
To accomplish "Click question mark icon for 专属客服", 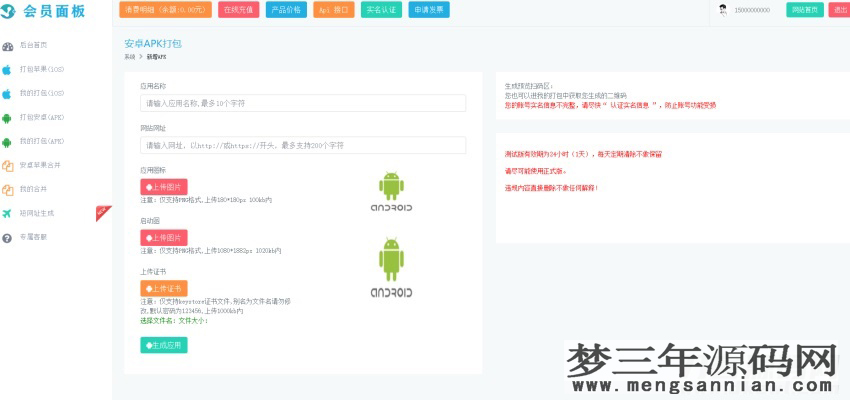I will (x=7, y=238).
